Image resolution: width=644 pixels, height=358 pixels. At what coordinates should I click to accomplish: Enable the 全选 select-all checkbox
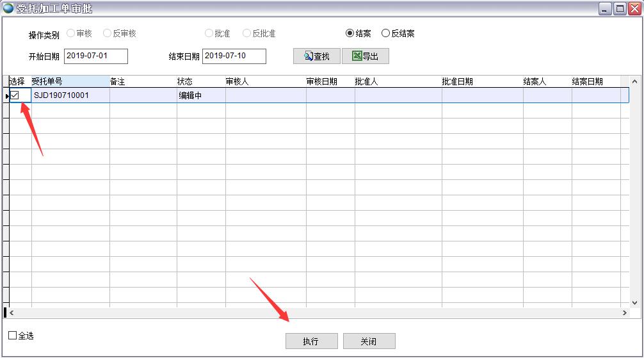point(13,336)
